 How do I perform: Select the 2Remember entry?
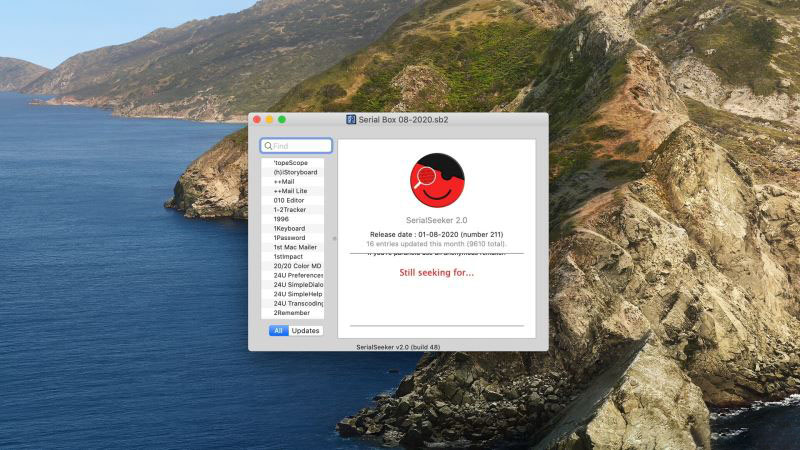(x=292, y=313)
